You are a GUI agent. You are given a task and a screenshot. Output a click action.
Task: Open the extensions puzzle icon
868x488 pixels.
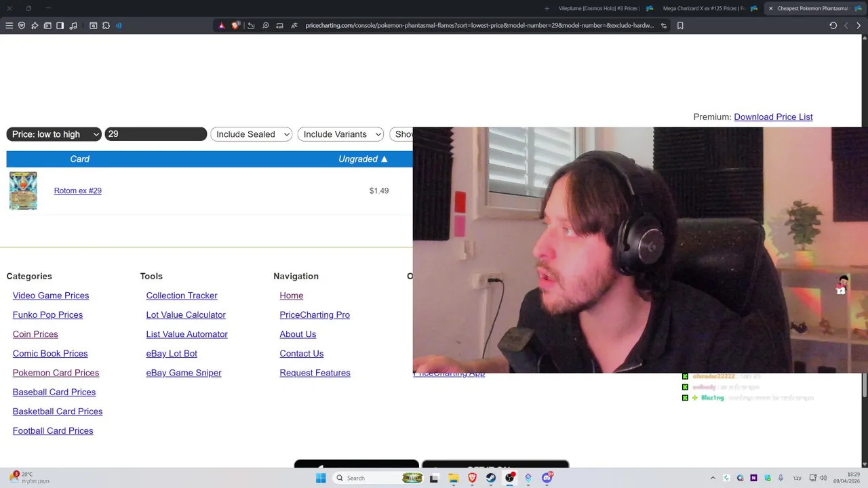click(106, 26)
